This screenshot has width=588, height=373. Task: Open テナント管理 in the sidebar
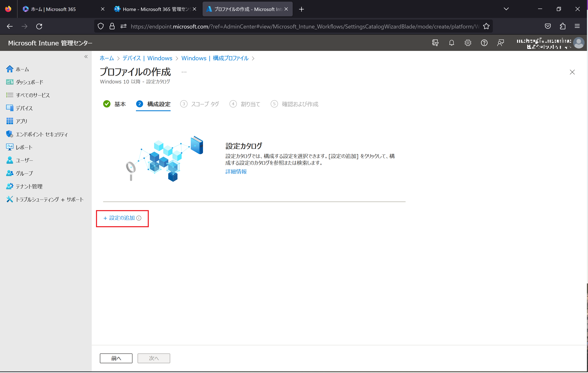click(x=24, y=186)
